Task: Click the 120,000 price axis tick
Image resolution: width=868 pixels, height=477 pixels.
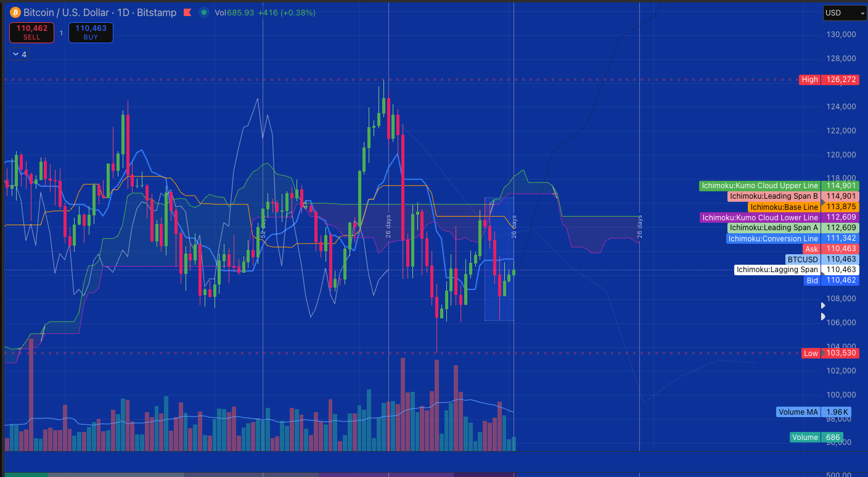Action: 841,155
